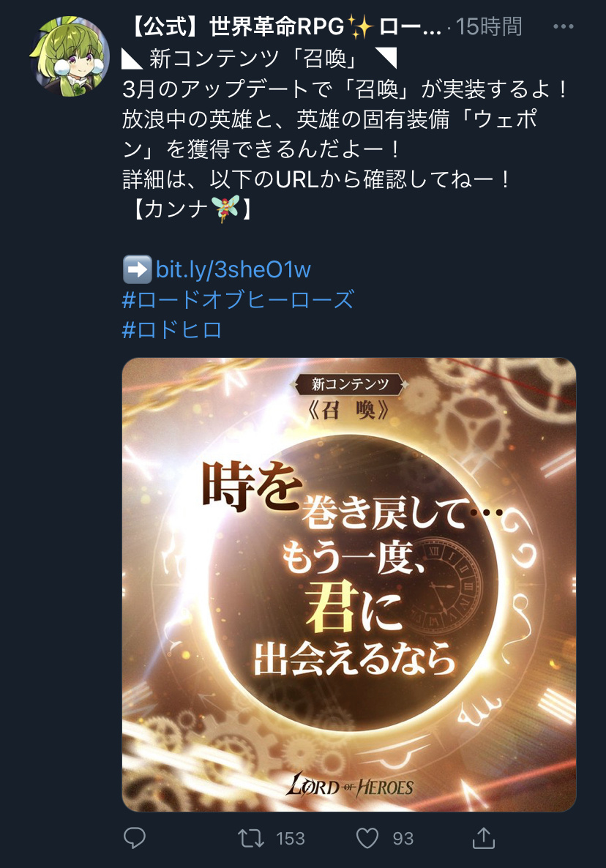
Task: Open the bit.ly/3sheO1w link
Action: [233, 269]
